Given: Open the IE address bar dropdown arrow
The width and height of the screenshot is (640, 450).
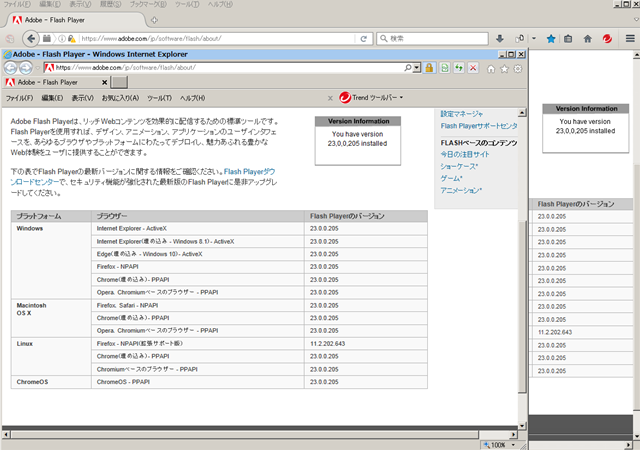Looking at the screenshot, I should coord(417,68).
